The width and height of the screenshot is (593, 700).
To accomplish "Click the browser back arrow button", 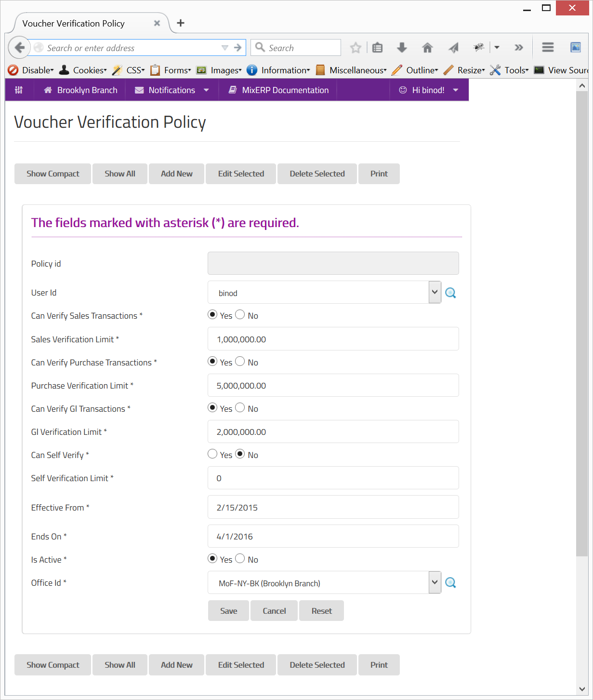I will click(x=19, y=48).
